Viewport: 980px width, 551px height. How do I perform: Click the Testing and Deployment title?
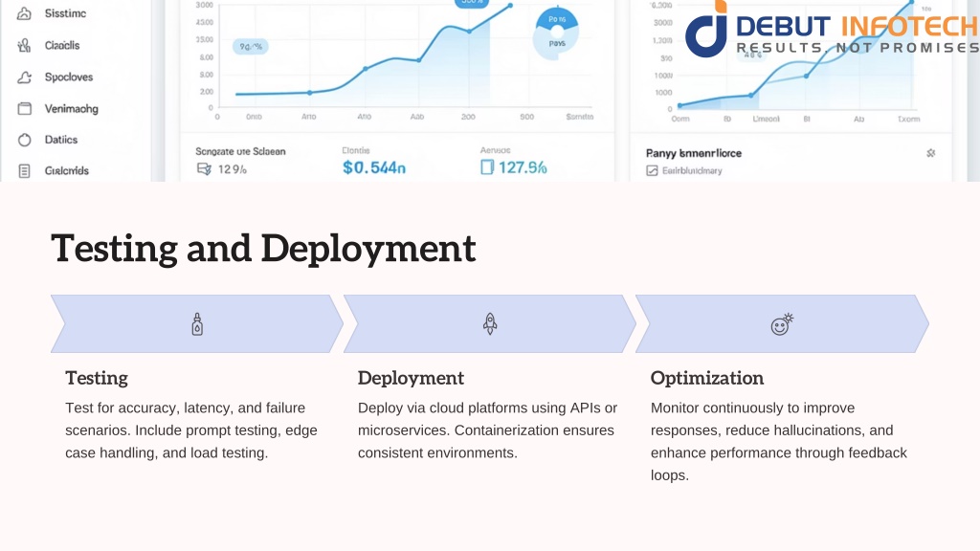point(263,248)
